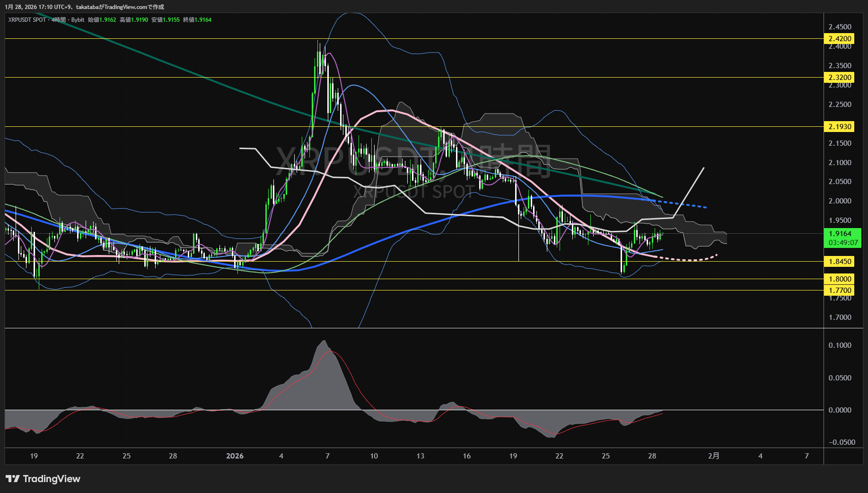Click the 1.8450 yellow support price label

[x=840, y=262]
